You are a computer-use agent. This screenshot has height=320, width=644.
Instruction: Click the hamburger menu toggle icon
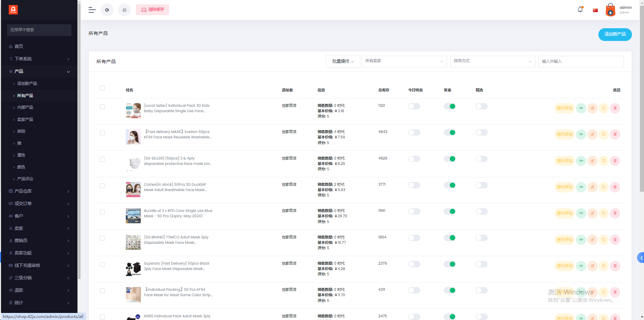click(x=92, y=10)
